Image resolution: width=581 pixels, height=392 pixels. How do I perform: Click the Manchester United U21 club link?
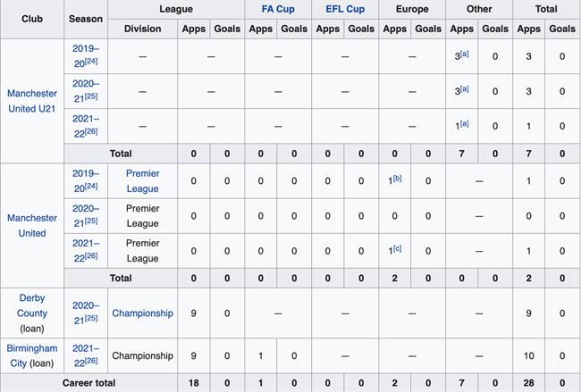pos(32,101)
